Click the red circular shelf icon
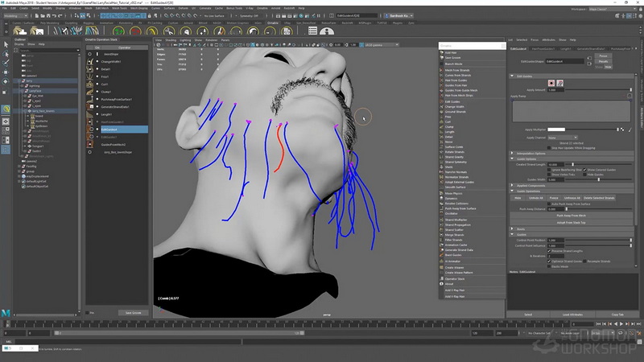This screenshot has width=644, height=362. click(x=135, y=31)
